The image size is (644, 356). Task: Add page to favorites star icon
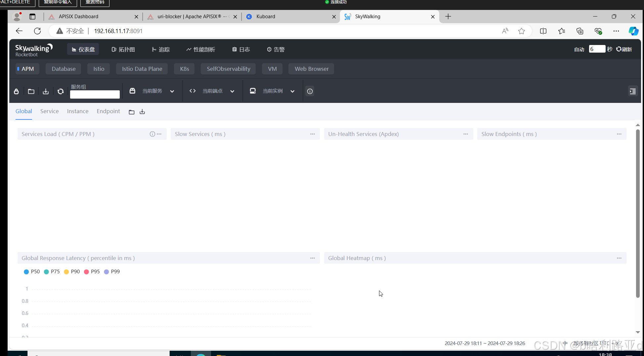[x=522, y=31]
